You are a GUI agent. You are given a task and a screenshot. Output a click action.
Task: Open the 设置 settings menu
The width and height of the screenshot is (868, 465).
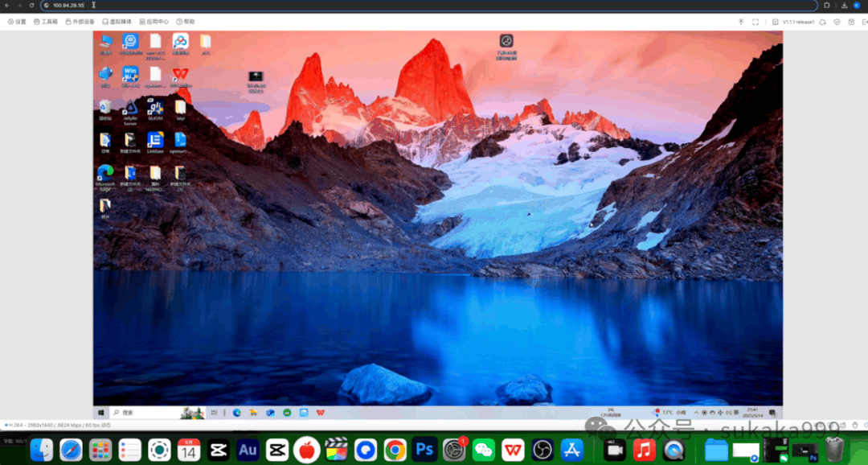click(17, 22)
